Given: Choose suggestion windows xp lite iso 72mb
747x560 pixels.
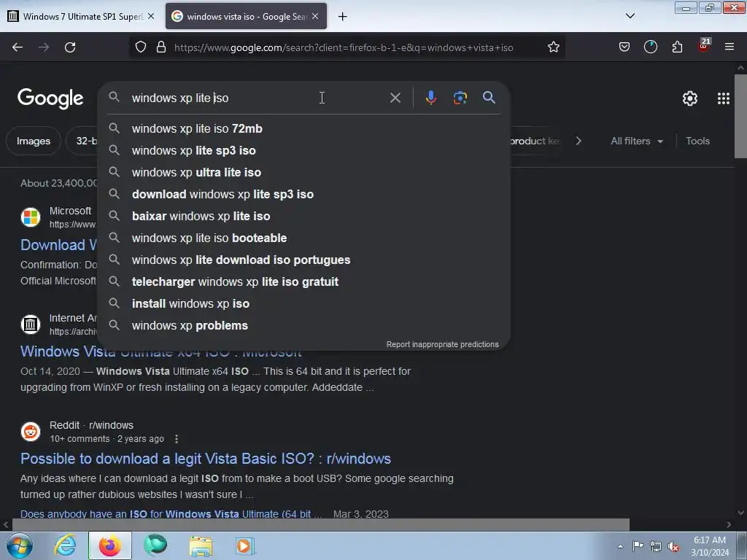Looking at the screenshot, I should [304, 128].
